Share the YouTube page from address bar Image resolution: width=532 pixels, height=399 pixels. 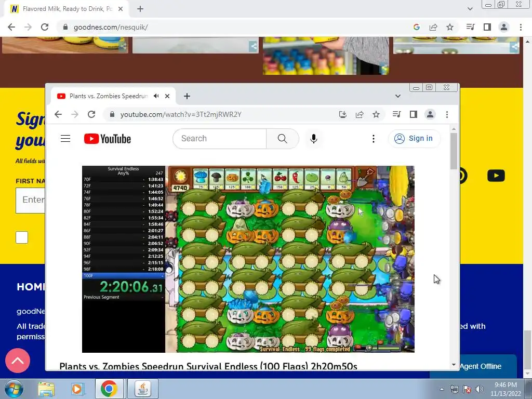coord(360,114)
